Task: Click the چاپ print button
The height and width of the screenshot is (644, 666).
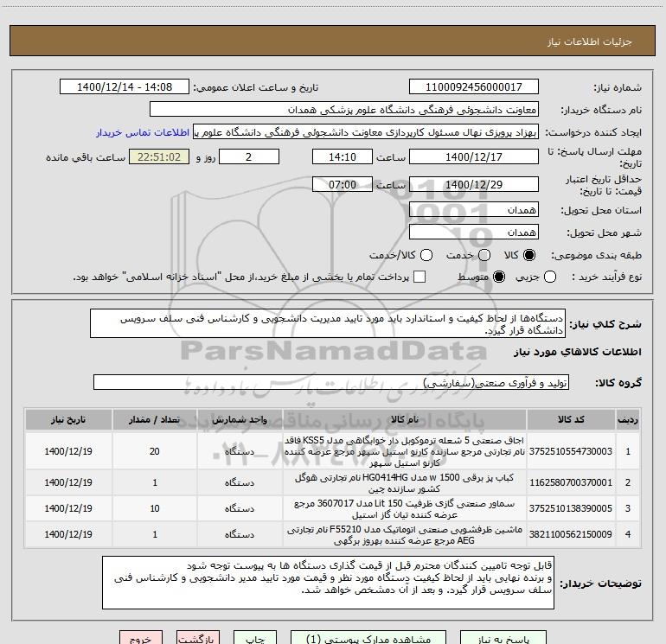Action: click(x=255, y=638)
